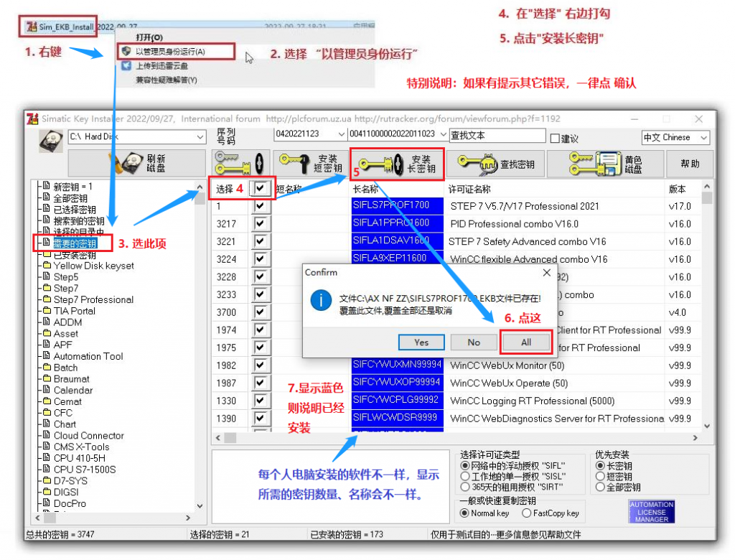
Task: Open Automation License Manager icon
Action: point(651,511)
